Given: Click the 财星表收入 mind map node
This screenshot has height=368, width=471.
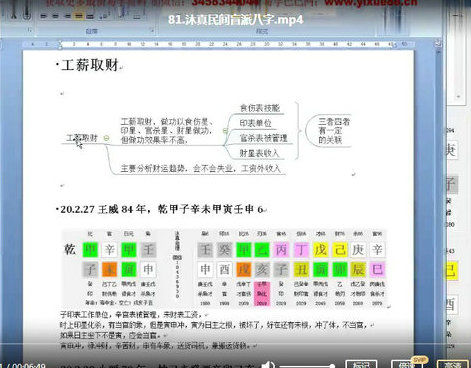Looking at the screenshot, I should [259, 153].
